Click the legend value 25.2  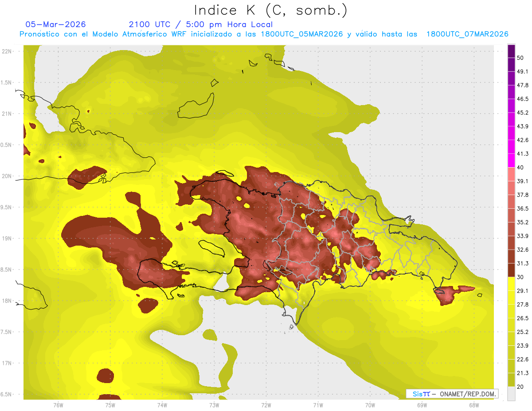pos(523,332)
